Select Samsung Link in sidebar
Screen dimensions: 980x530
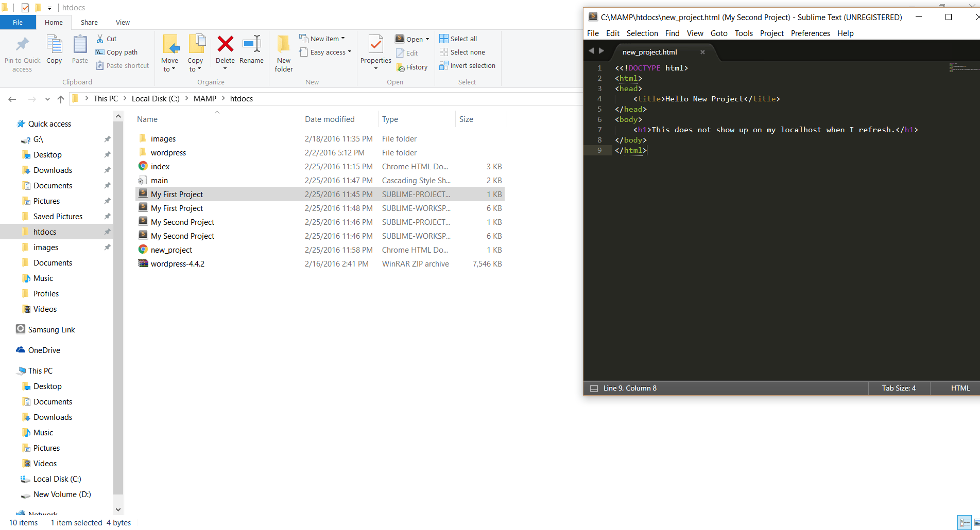[51, 329]
